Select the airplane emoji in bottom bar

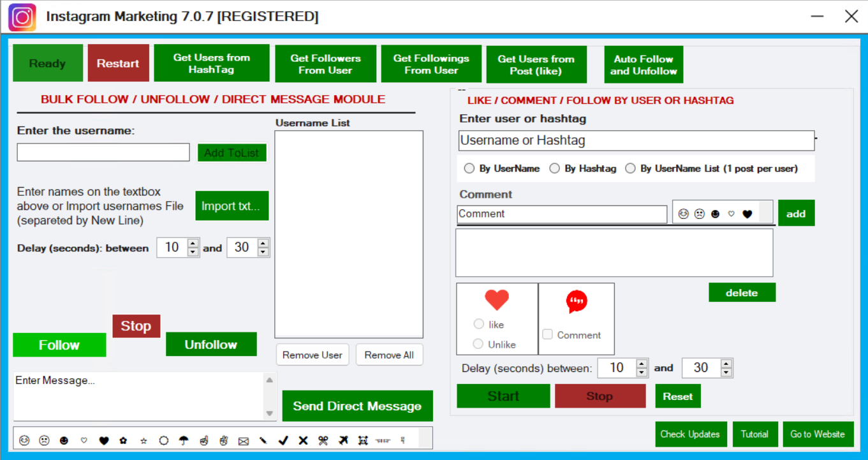point(343,440)
